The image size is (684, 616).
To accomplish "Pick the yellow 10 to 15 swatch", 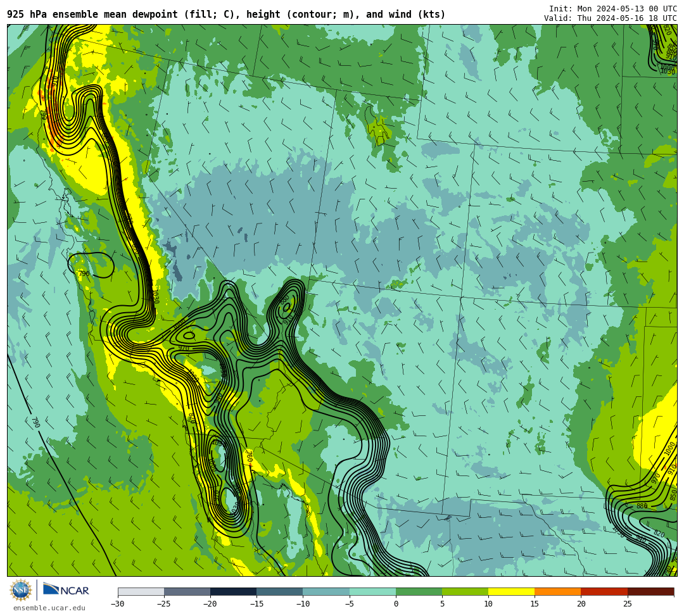I will [511, 591].
